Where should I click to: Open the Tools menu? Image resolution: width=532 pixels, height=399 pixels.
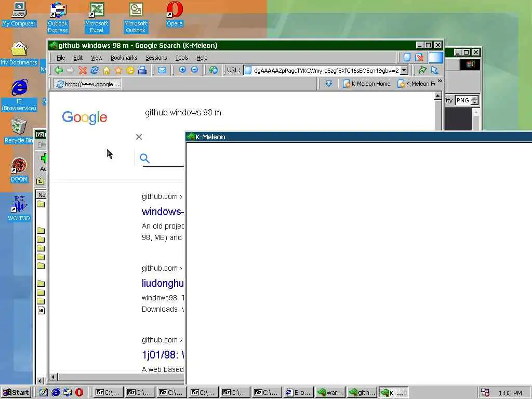(x=181, y=58)
